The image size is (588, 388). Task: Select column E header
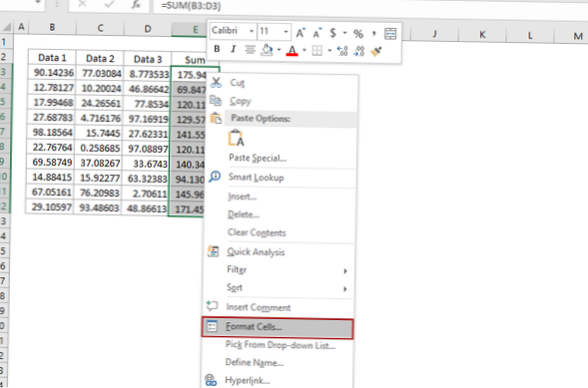click(x=190, y=29)
